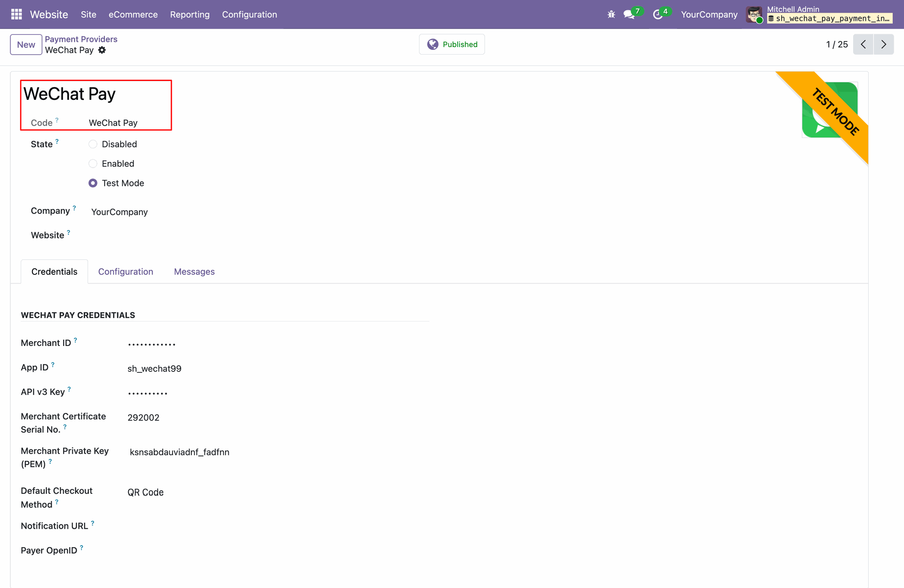Image resolution: width=904 pixels, height=588 pixels.
Task: Click the empty Notification URL field
Action: tap(278, 526)
